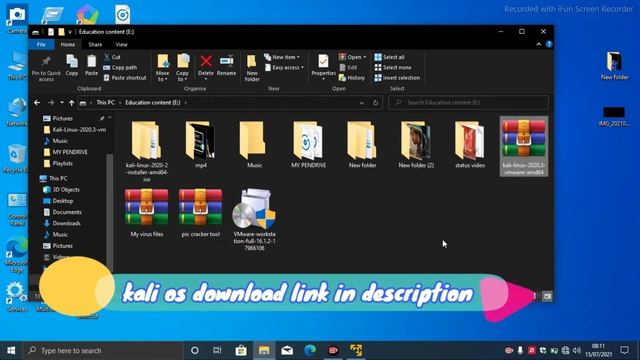640x360 pixels.
Task: Open the Copy to dropdown
Action: coord(182,68)
